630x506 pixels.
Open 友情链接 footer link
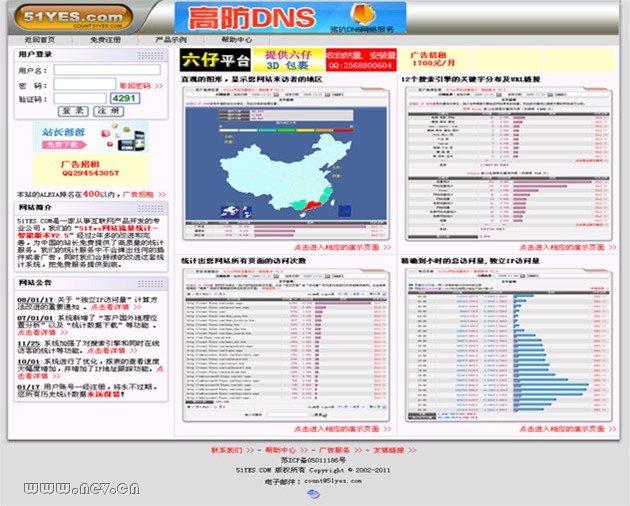pos(395,451)
